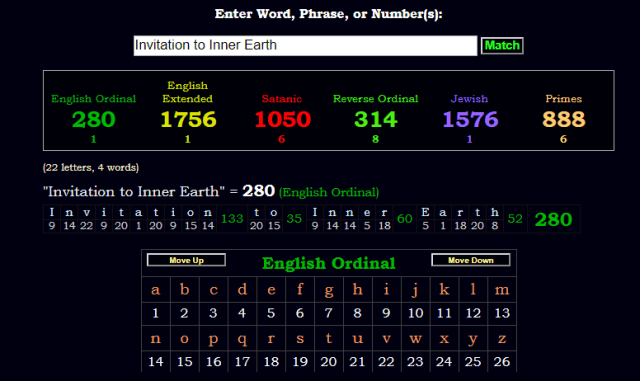Click the 'E' in Earth breakdown
640x381 pixels.
(x=425, y=212)
